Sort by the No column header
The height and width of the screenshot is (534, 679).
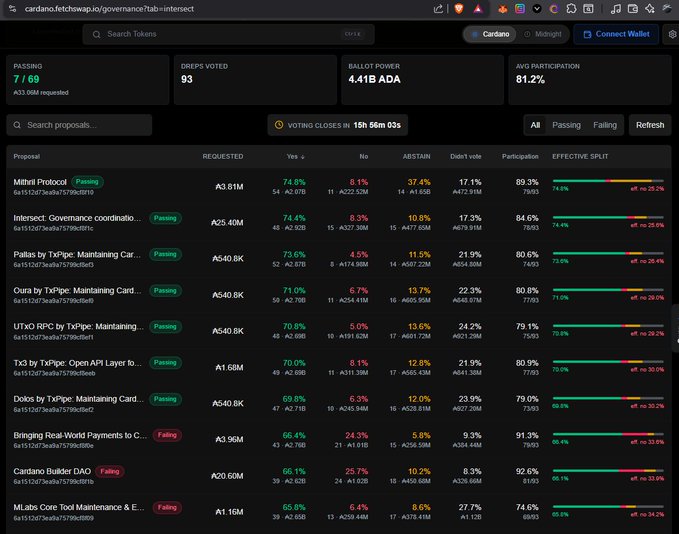tap(364, 156)
